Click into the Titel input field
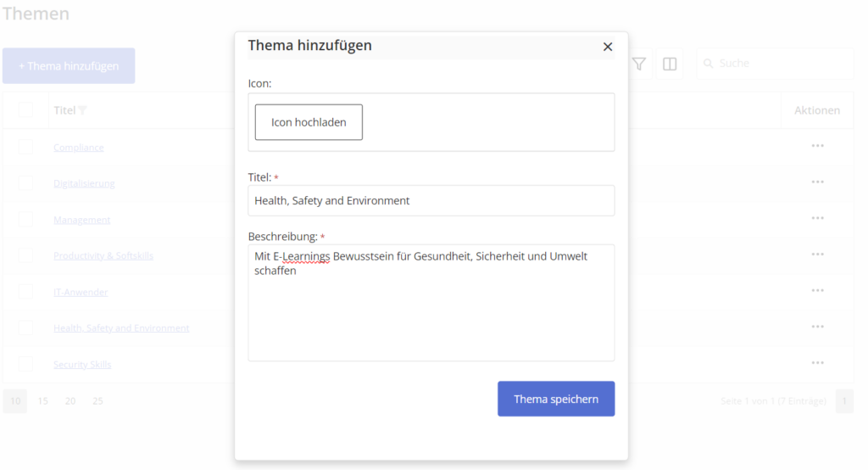The height and width of the screenshot is (470, 868). [x=431, y=200]
